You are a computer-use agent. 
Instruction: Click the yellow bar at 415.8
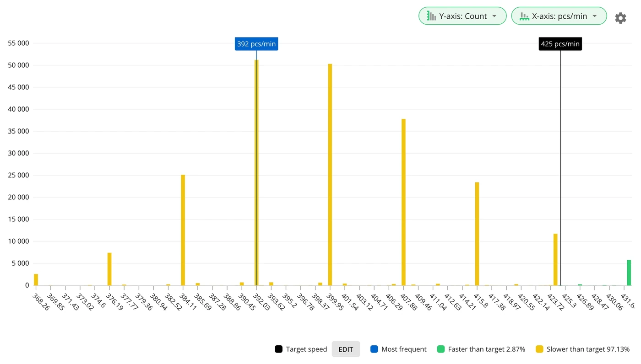pyautogui.click(x=477, y=234)
